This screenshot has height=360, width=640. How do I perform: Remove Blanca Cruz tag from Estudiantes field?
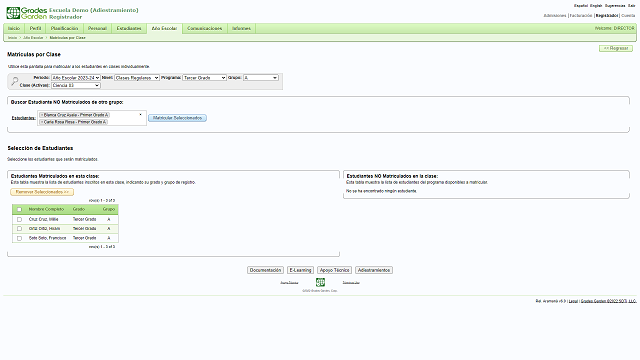click(42, 115)
